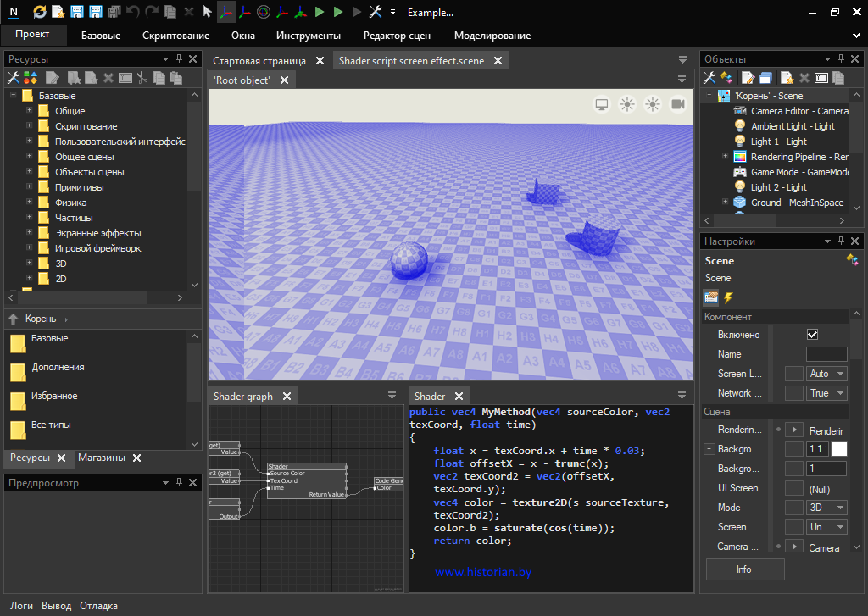
Task: Open the Инструменты ribbon tab
Action: pyautogui.click(x=308, y=36)
